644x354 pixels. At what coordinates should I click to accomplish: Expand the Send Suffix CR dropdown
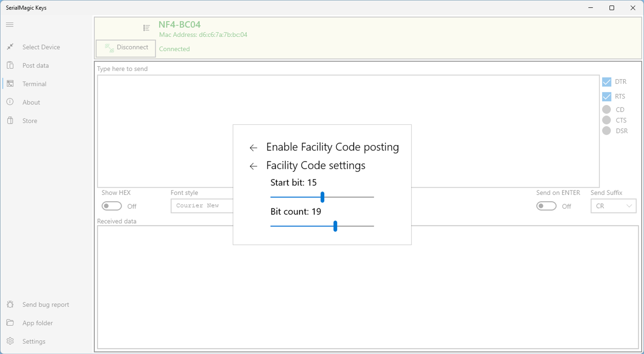[613, 206]
